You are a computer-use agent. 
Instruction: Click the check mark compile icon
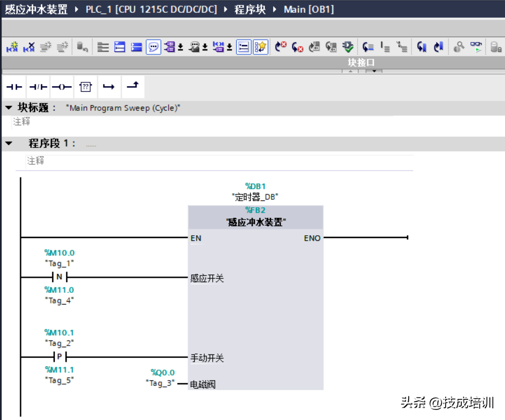click(348, 47)
